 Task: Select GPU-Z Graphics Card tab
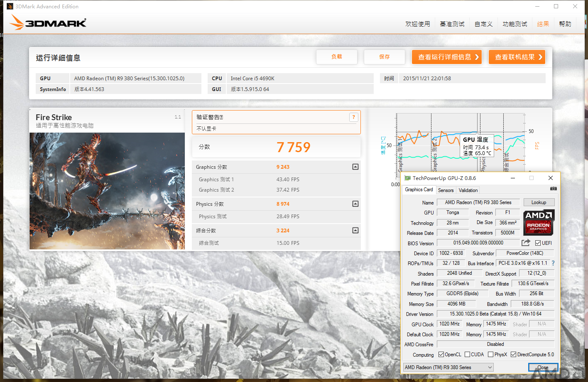click(x=419, y=190)
